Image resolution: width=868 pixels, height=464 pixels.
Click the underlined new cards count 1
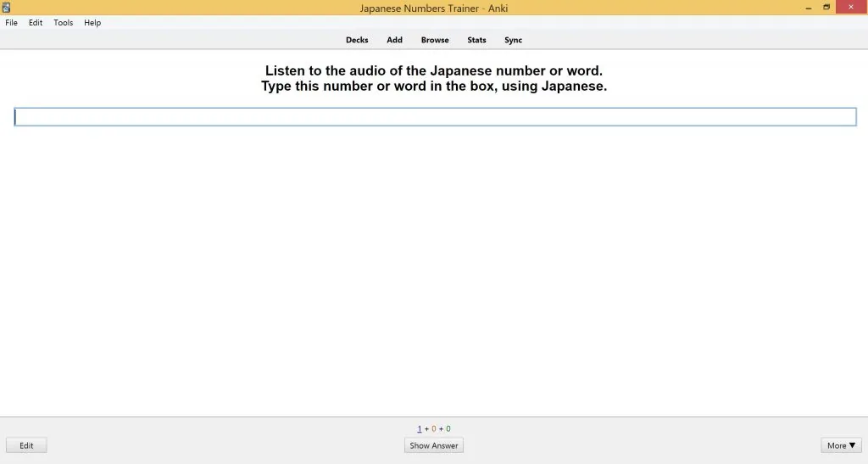(420, 428)
